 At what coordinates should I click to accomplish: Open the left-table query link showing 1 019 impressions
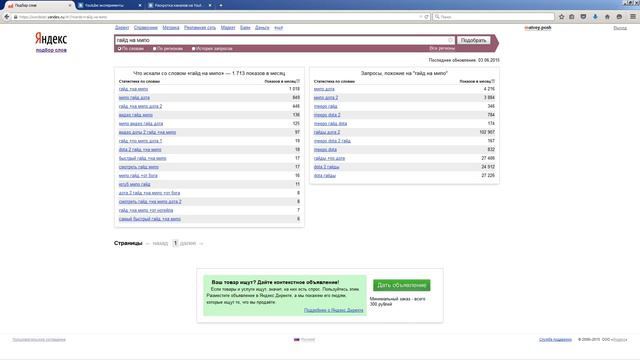(x=133, y=89)
